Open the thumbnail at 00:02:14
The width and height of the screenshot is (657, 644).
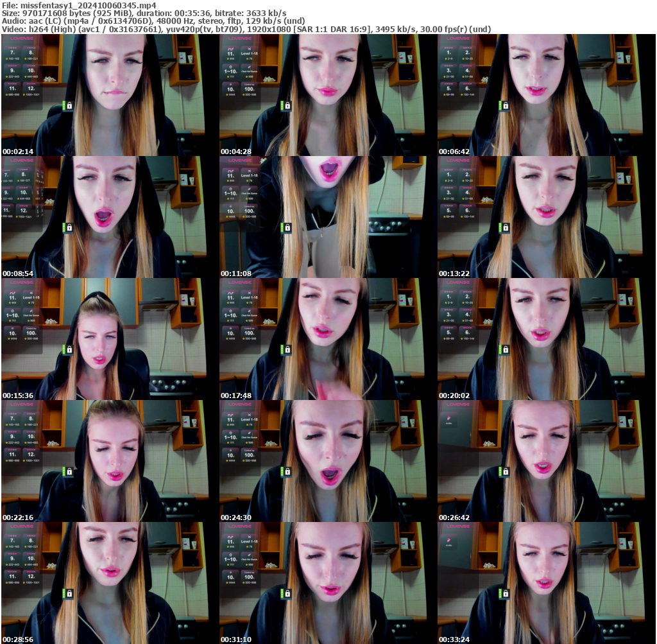point(109,93)
